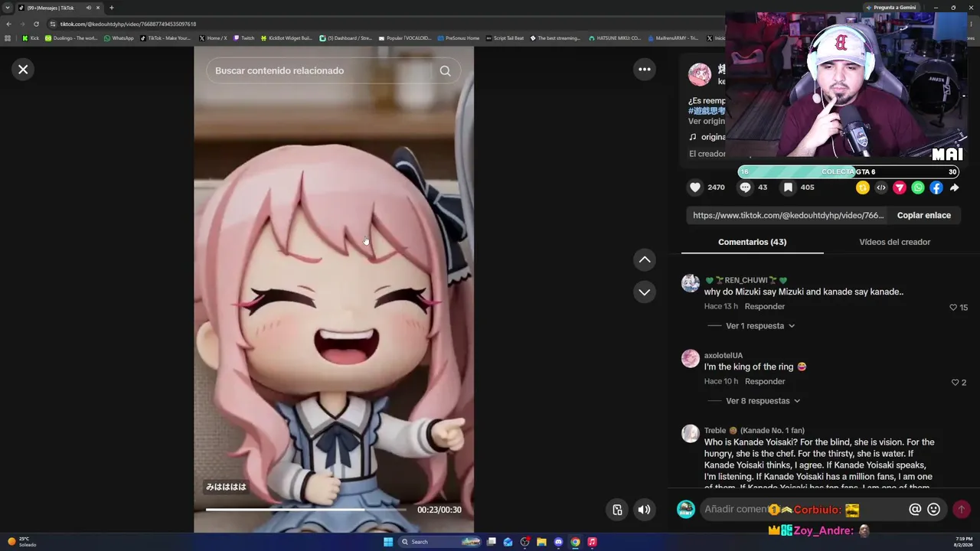
Task: Open the HATSUNE MIKU bookmark
Action: pyautogui.click(x=615, y=38)
